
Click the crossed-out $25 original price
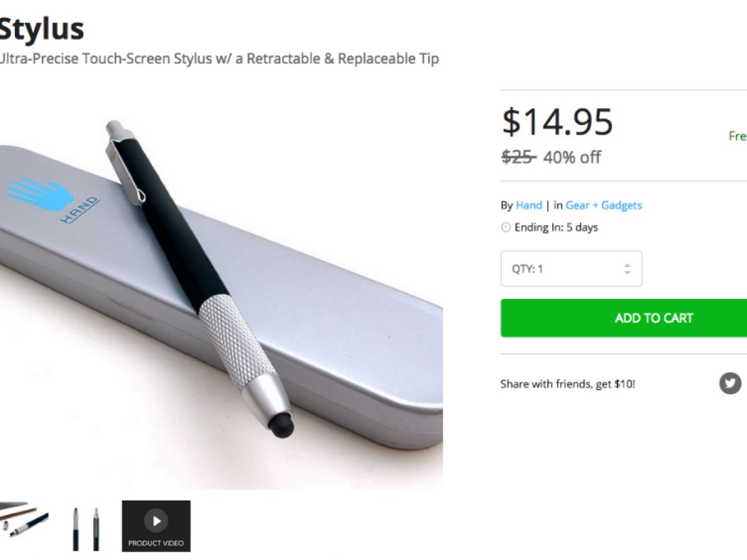tap(518, 157)
